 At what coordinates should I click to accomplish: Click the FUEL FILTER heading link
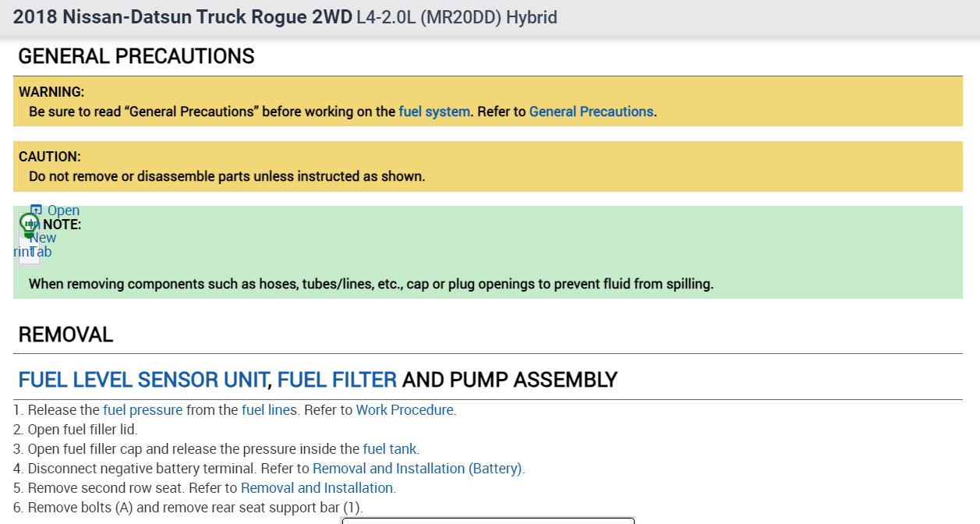[x=337, y=381]
